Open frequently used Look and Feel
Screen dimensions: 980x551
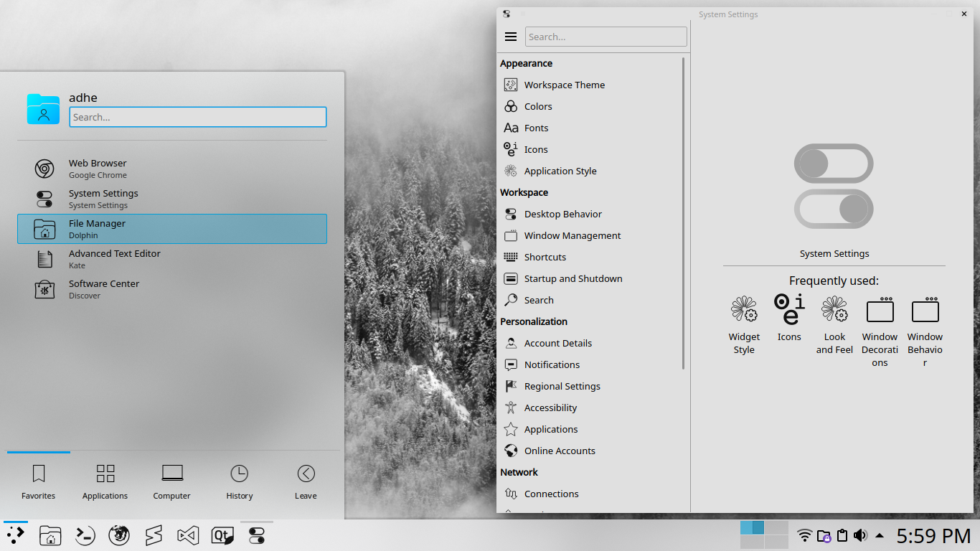click(834, 325)
